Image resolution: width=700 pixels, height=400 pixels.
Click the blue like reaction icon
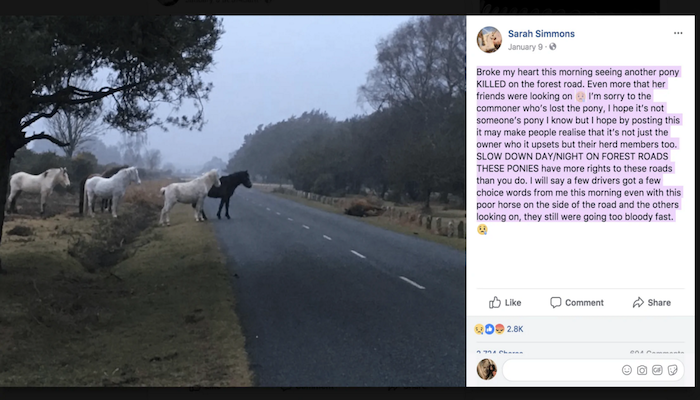[490, 329]
